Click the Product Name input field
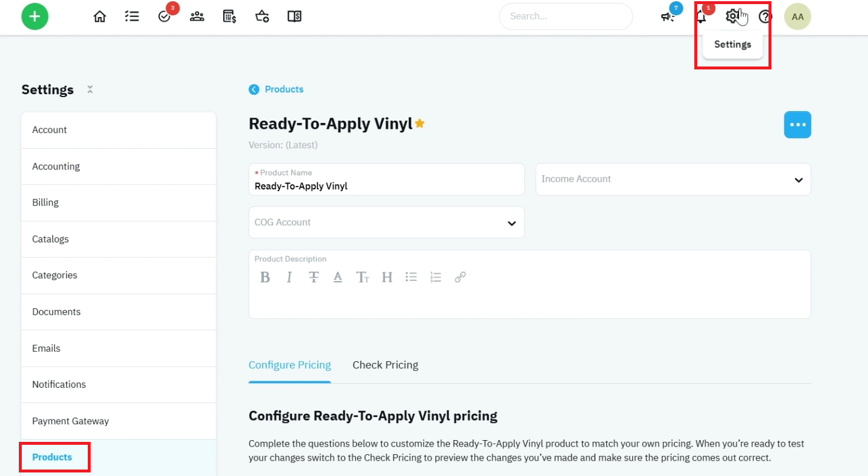 [386, 179]
